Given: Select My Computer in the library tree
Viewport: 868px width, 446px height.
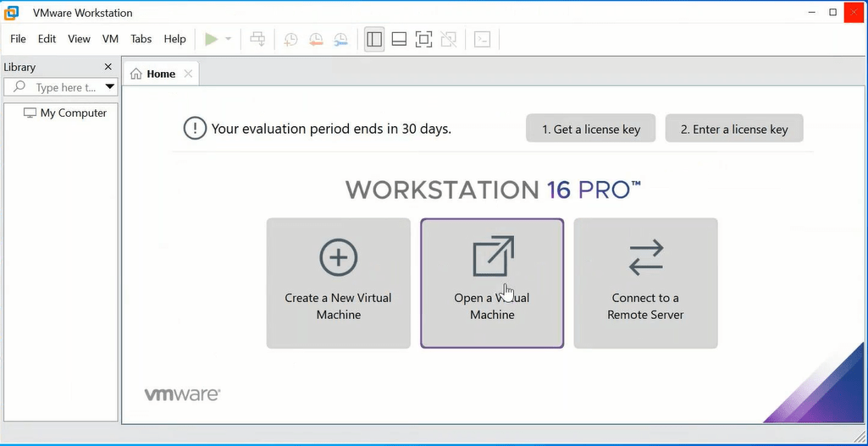Looking at the screenshot, I should point(65,113).
